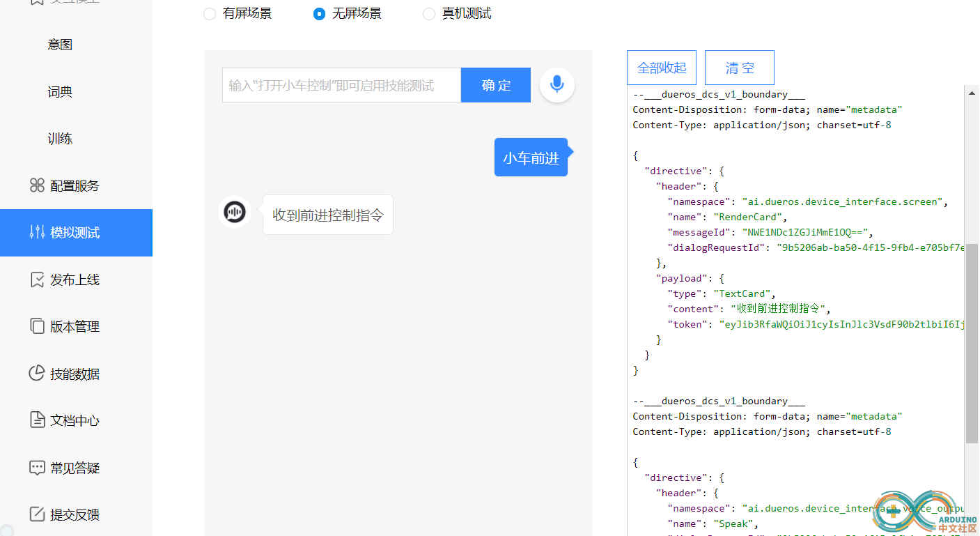Open 文档中心 menu item
Screen dimensions: 980x536
pos(76,420)
